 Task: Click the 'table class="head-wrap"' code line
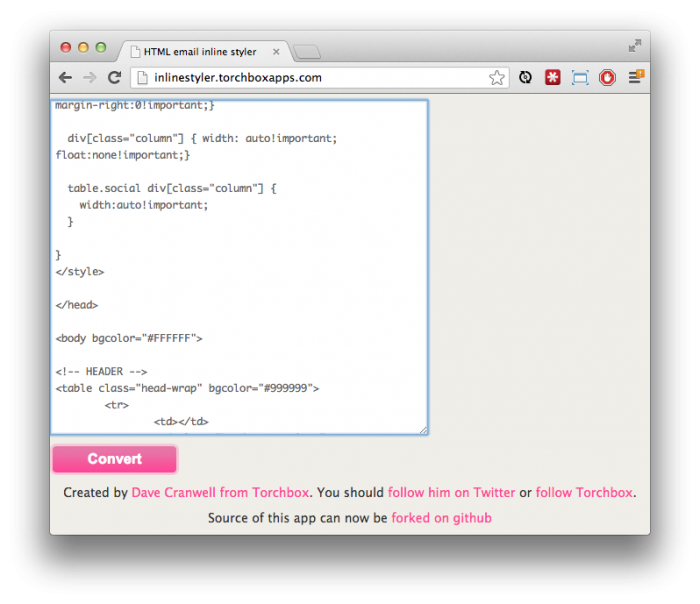(188, 388)
